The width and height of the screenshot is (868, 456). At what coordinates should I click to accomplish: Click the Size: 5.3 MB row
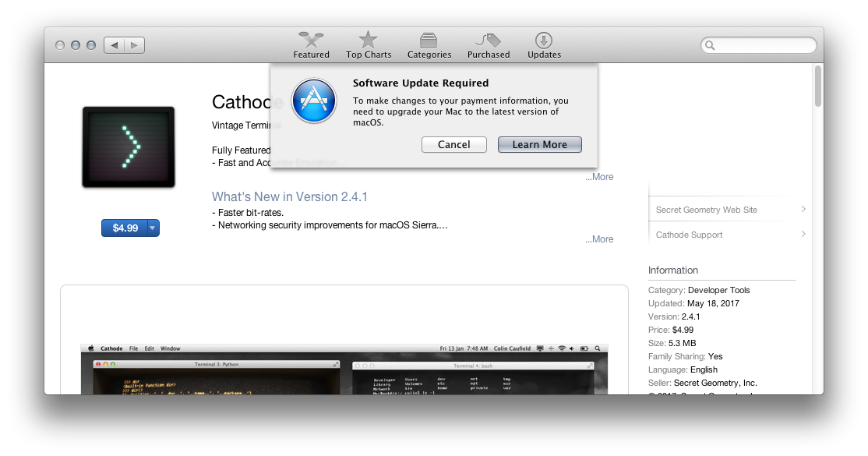(x=672, y=344)
